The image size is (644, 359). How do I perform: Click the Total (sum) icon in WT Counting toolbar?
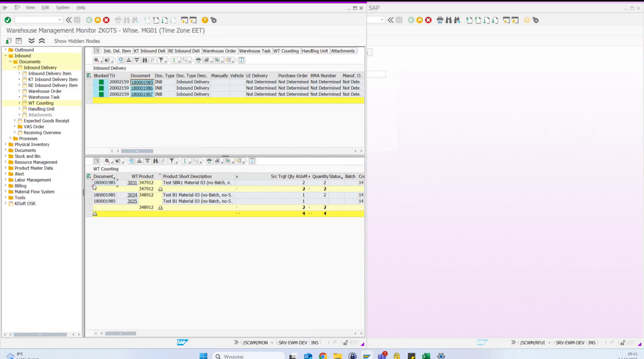(x=185, y=161)
